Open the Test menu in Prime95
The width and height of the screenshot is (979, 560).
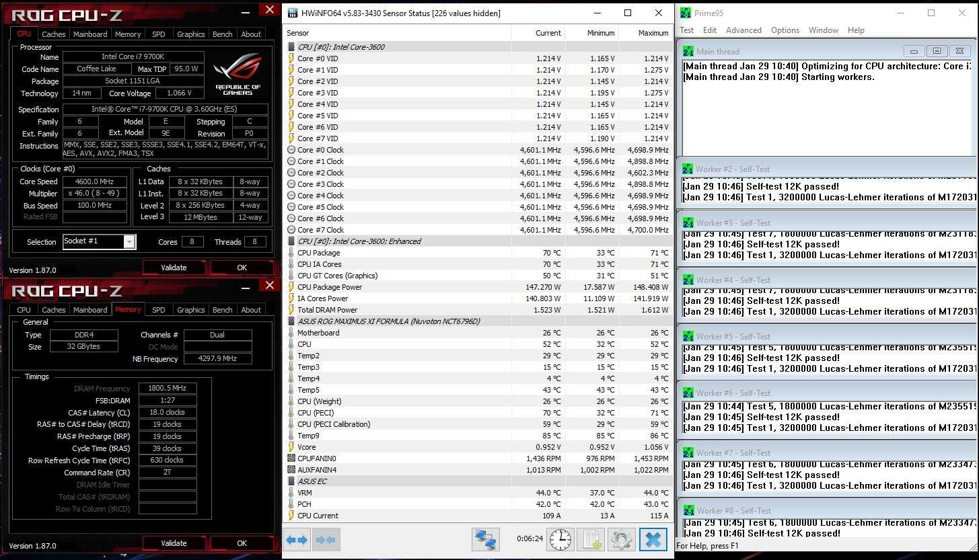[686, 30]
